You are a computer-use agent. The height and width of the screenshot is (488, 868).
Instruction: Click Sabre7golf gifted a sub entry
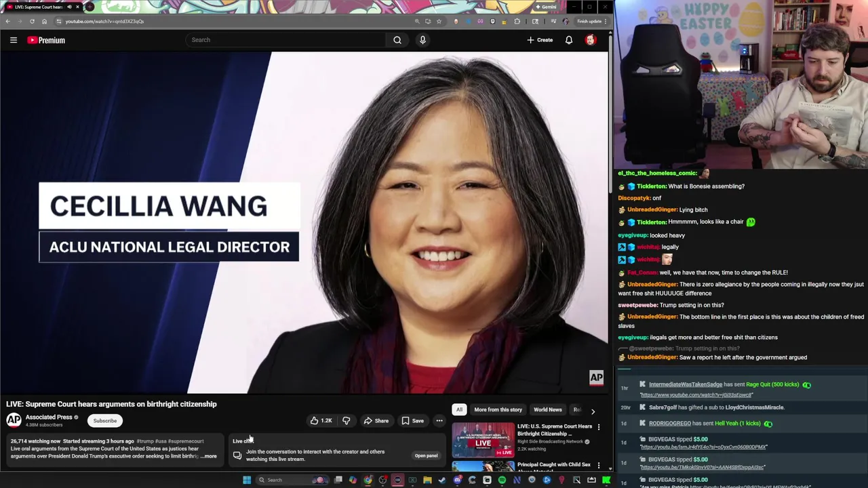pos(716,407)
